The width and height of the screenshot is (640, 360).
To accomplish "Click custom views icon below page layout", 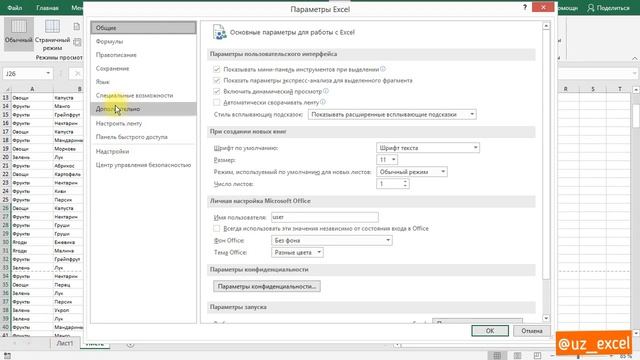I will click(77, 42).
